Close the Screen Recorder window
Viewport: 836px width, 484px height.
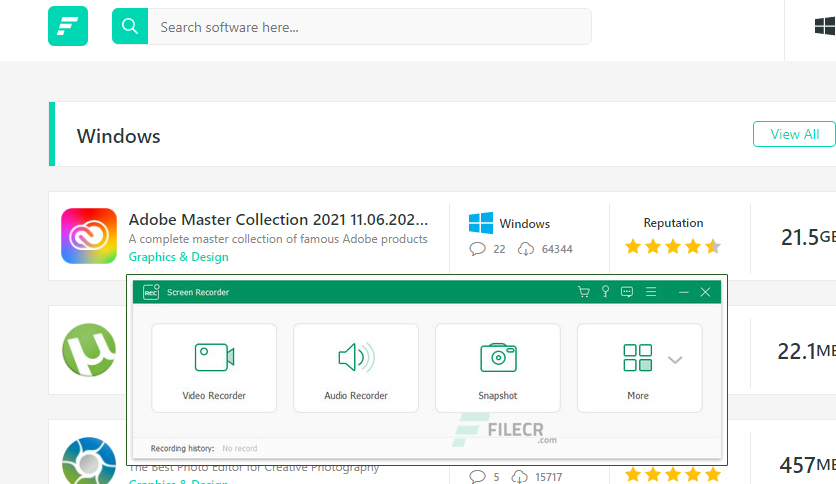tap(705, 292)
